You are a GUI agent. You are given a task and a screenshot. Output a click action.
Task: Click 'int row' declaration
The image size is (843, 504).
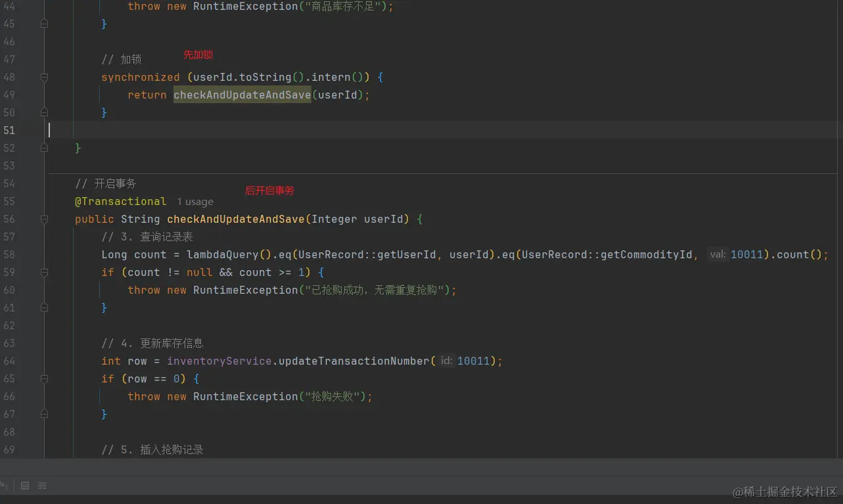click(x=124, y=361)
